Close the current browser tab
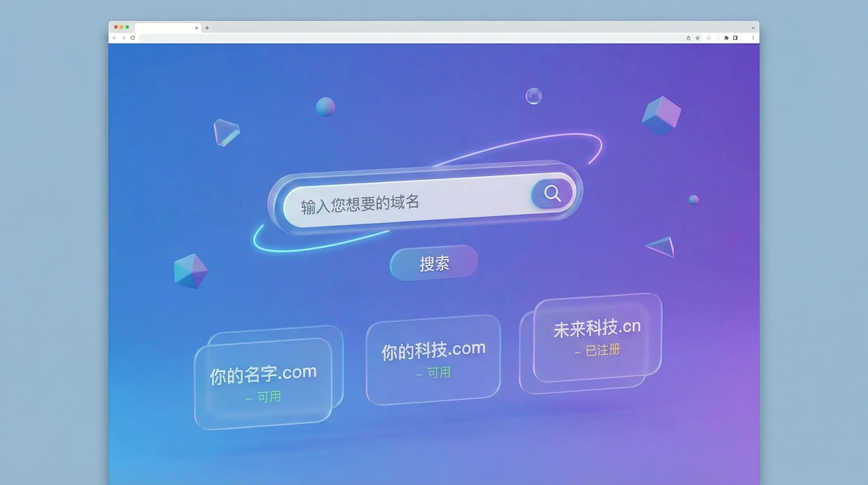This screenshot has width=868, height=485. click(196, 28)
